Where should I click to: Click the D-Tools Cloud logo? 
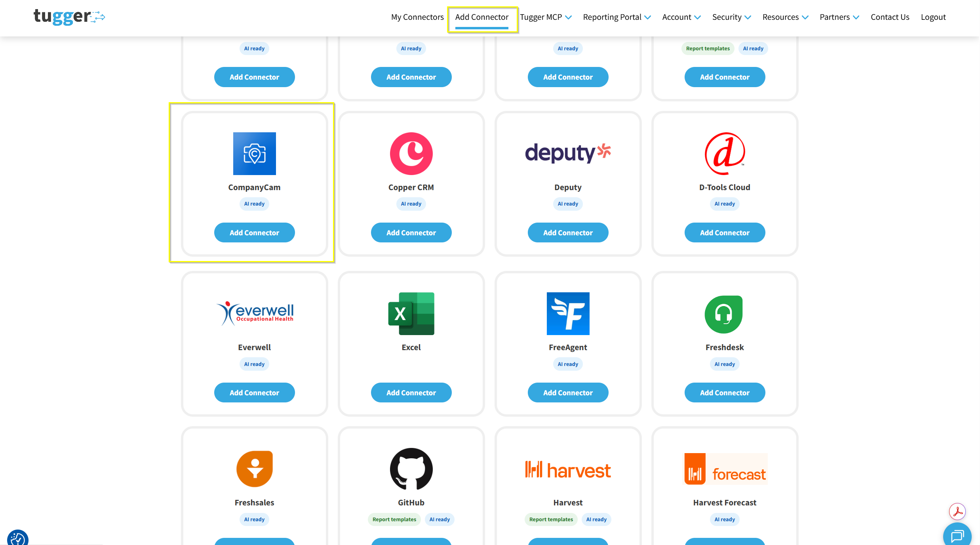[725, 154]
